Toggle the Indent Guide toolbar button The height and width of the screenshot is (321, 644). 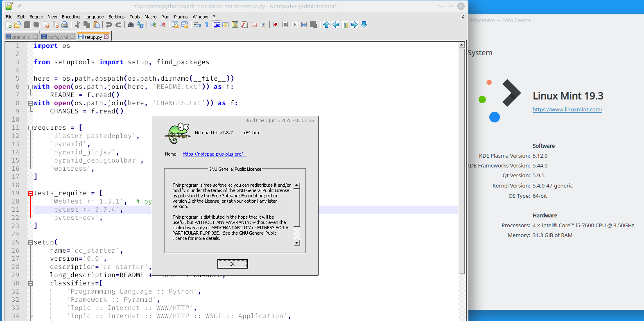click(x=216, y=25)
